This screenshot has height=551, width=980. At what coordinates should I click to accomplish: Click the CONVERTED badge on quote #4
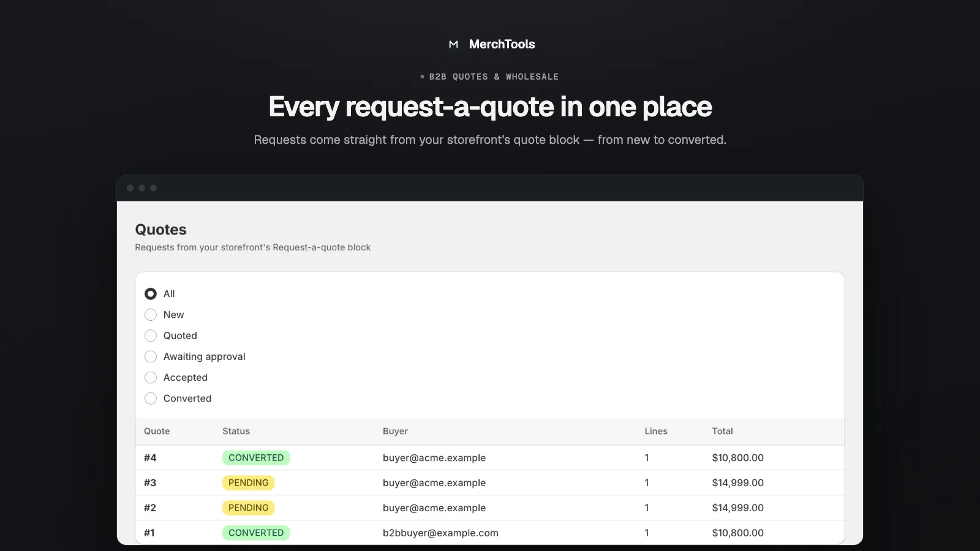[x=256, y=457]
